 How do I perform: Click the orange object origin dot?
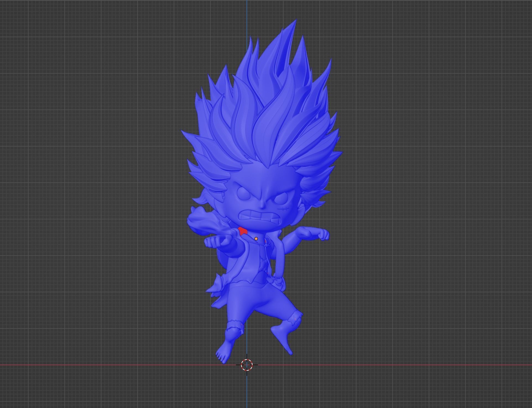coord(256,239)
